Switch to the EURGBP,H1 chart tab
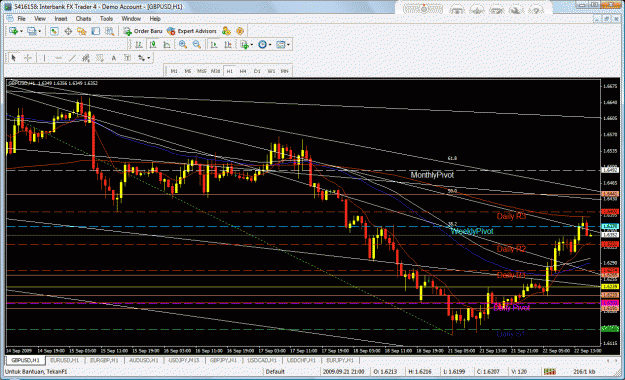This screenshot has height=380, width=625. pyautogui.click(x=104, y=360)
